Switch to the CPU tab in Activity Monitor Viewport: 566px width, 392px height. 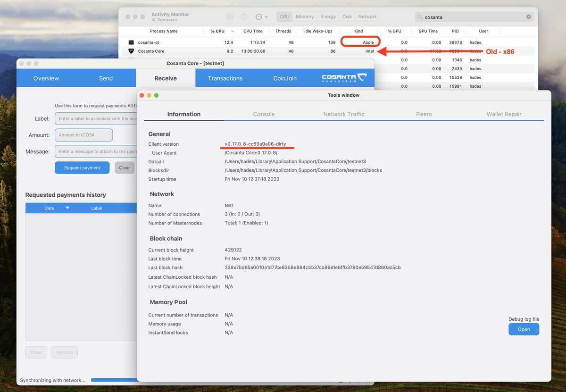(x=284, y=17)
